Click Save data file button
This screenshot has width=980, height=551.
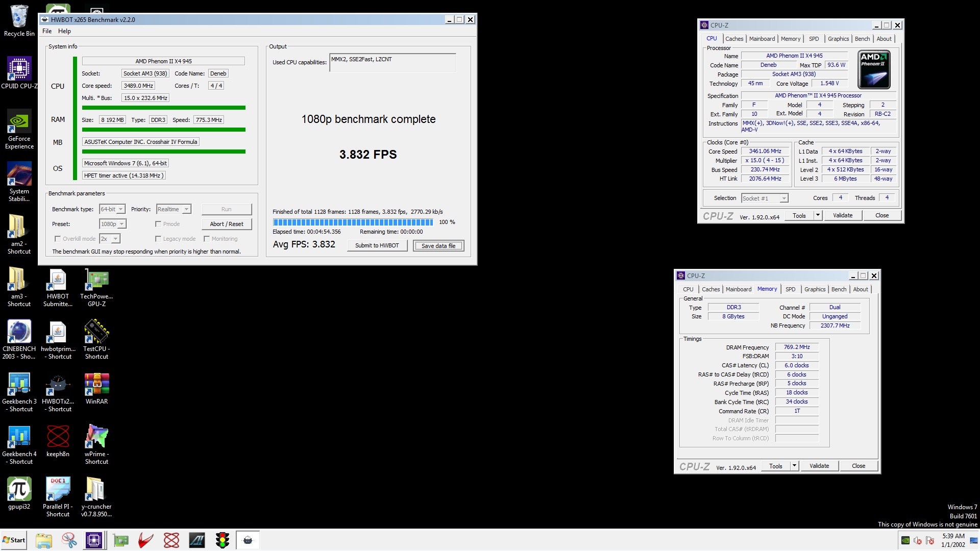pos(438,245)
